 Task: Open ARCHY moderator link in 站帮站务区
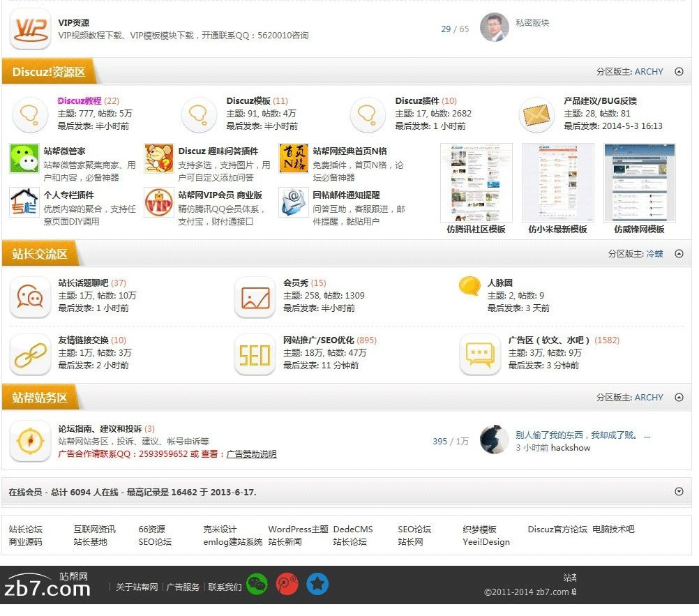click(649, 397)
